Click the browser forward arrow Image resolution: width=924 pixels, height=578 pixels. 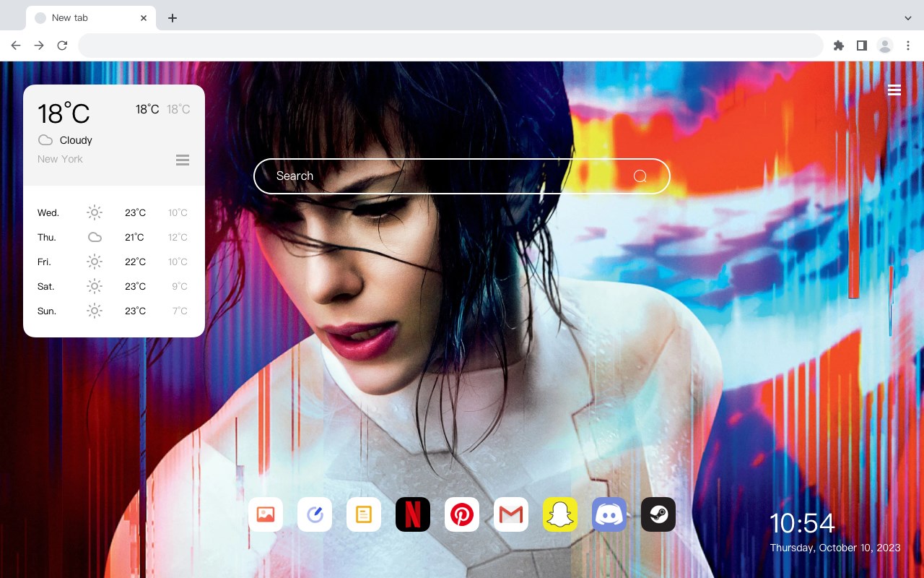[39, 46]
